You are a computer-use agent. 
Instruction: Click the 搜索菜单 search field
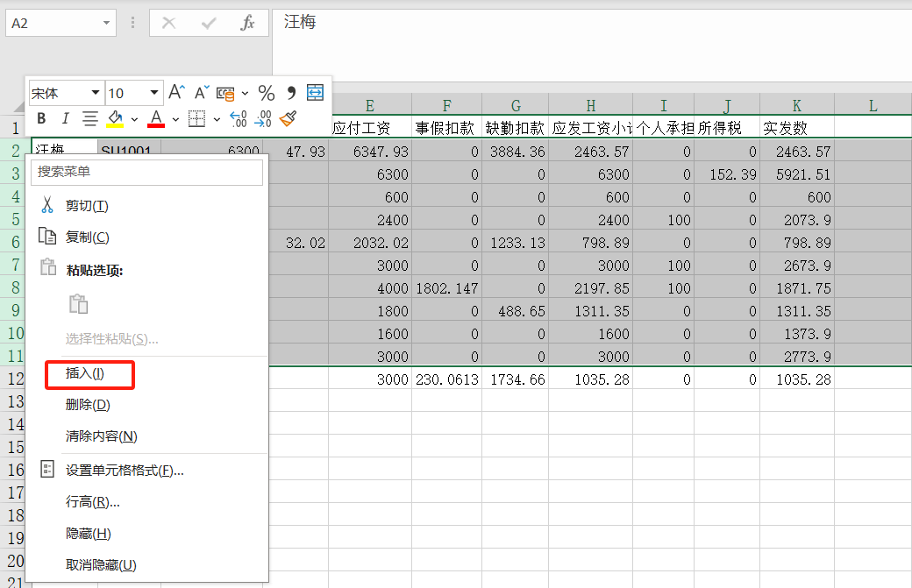point(146,172)
